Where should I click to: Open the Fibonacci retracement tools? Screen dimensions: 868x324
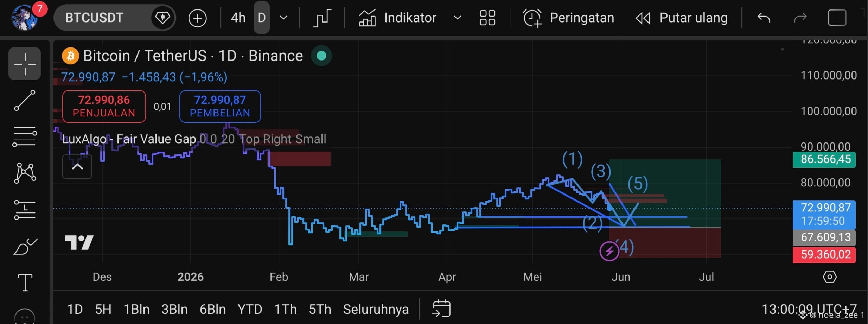pos(25,137)
